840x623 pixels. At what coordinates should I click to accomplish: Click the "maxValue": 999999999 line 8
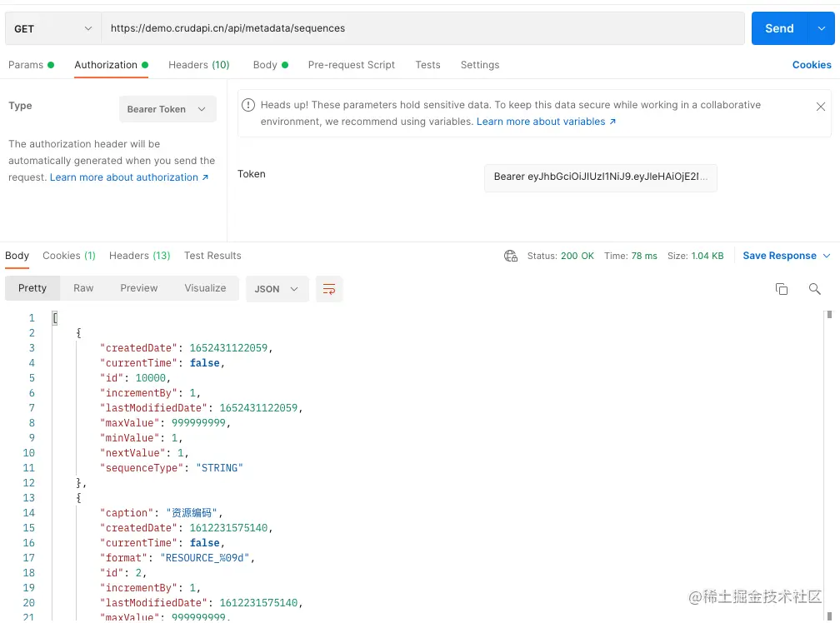pos(165,423)
